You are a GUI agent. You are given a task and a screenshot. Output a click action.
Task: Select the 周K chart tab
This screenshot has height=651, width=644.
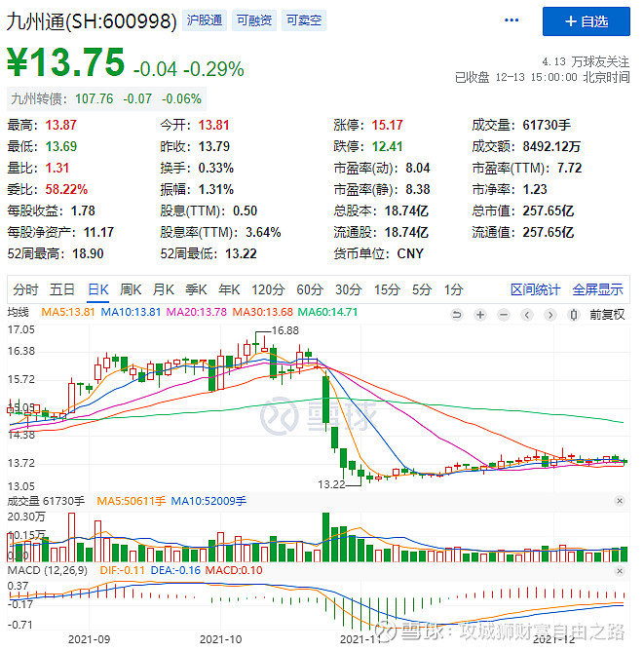coord(131,289)
